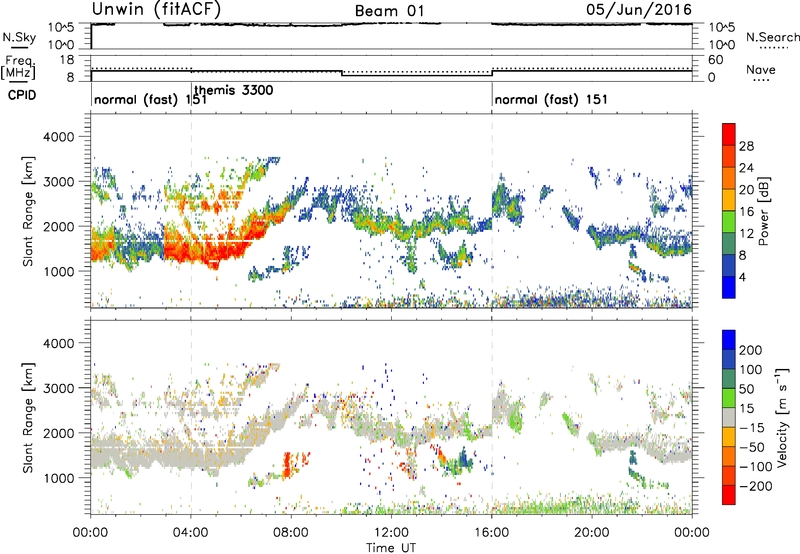
Task: Pick the bottom blue segment of power color bar
Action: click(x=729, y=287)
